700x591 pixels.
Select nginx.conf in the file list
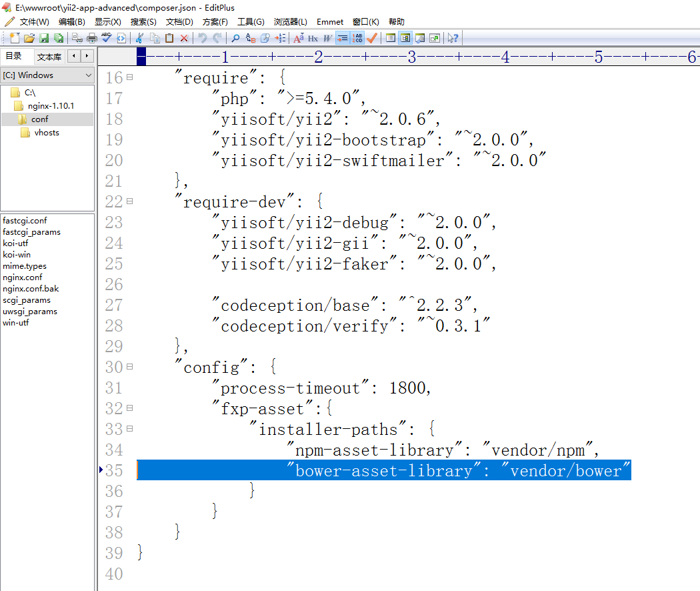coord(22,277)
